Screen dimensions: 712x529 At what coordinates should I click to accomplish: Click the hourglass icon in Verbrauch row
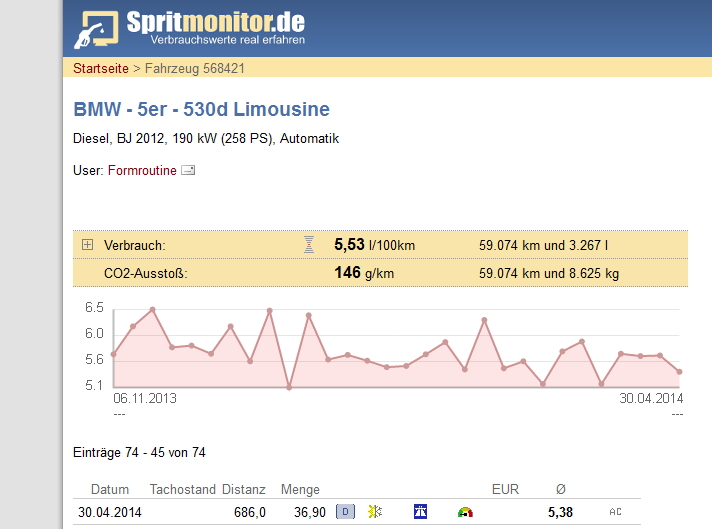pyautogui.click(x=309, y=245)
